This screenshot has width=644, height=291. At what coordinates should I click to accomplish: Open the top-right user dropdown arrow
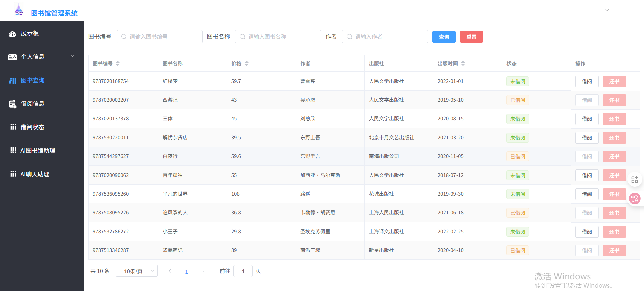pos(607,10)
